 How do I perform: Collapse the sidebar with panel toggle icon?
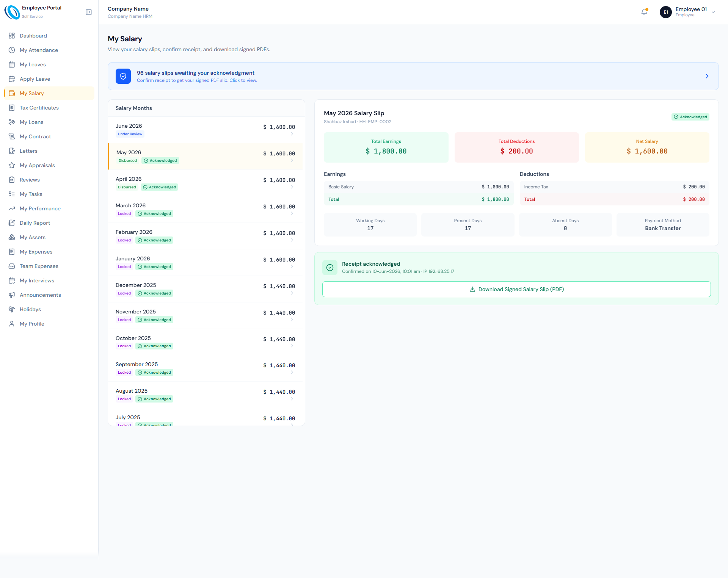click(x=89, y=12)
